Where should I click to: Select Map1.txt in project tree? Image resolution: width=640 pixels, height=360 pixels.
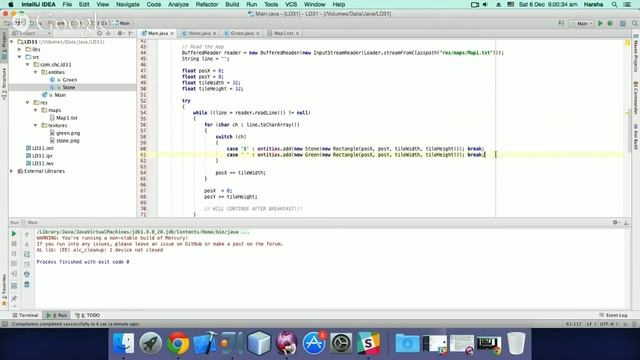point(67,118)
